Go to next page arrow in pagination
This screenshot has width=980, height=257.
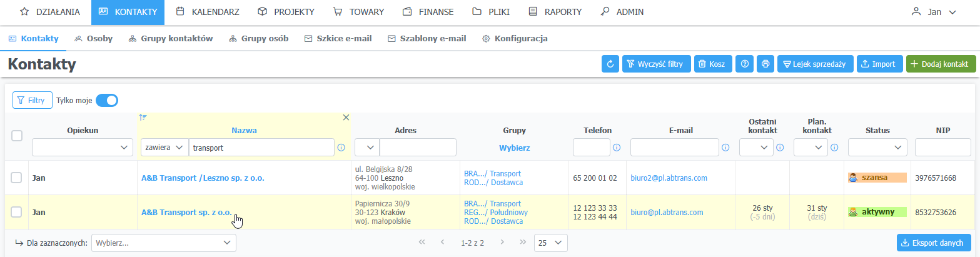tap(502, 242)
